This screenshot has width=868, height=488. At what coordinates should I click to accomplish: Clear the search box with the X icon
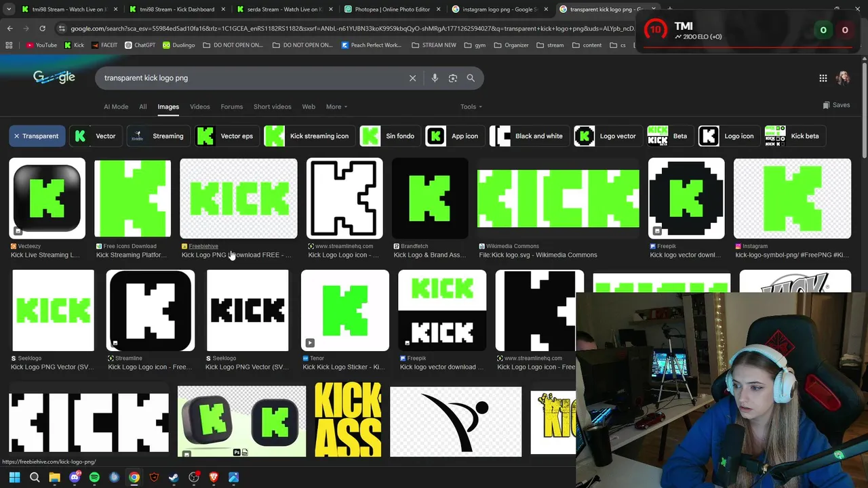pyautogui.click(x=412, y=78)
